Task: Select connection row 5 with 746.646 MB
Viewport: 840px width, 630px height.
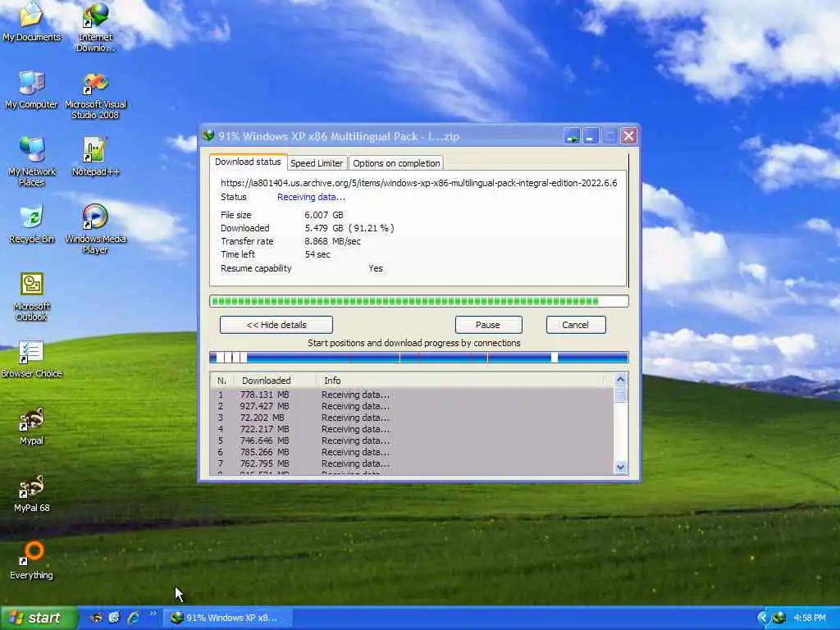Action: point(412,441)
